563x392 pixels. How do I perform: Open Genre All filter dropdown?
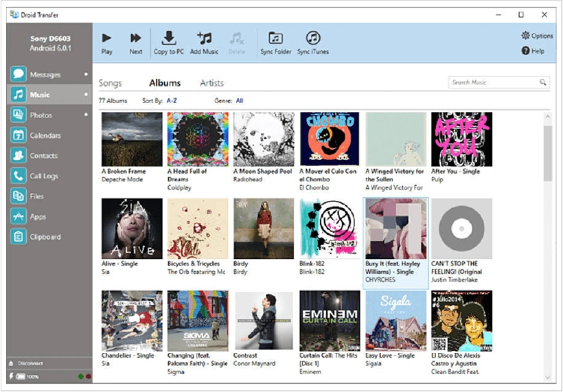coord(240,101)
